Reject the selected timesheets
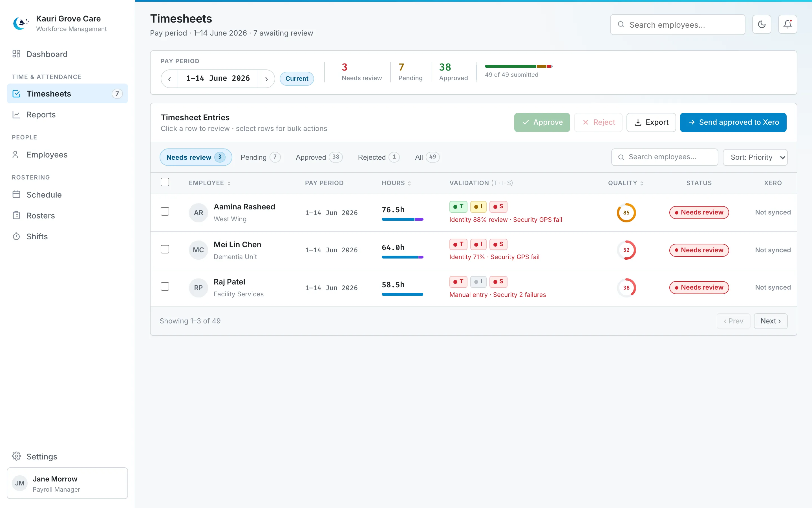 [x=598, y=122]
